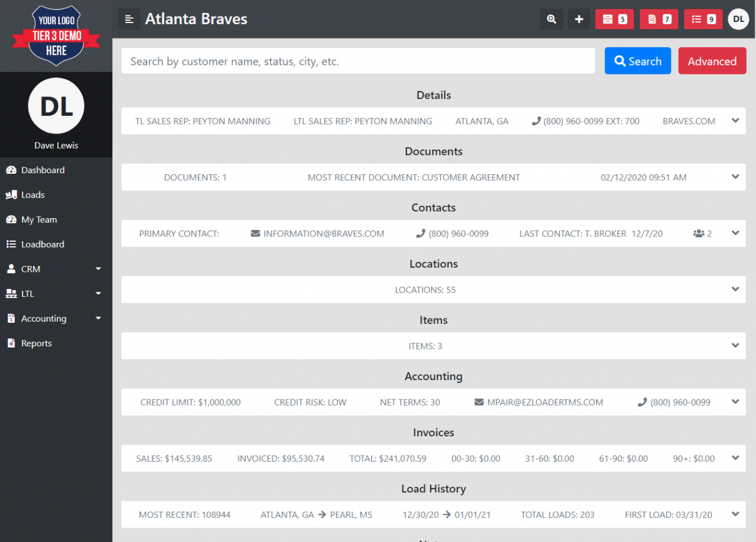The width and height of the screenshot is (756, 542).
Task: Click the INVOICED: $95,530.74 value
Action: 281,458
